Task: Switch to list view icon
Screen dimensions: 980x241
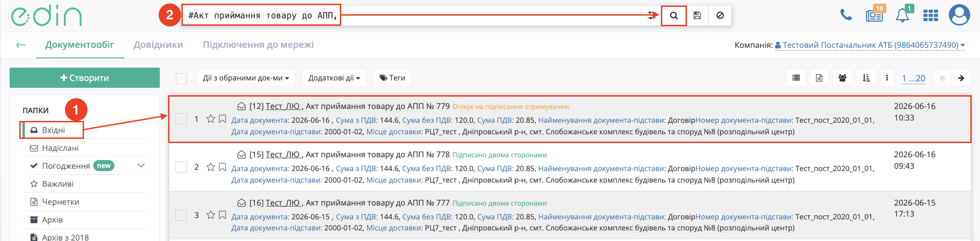Action: point(796,78)
